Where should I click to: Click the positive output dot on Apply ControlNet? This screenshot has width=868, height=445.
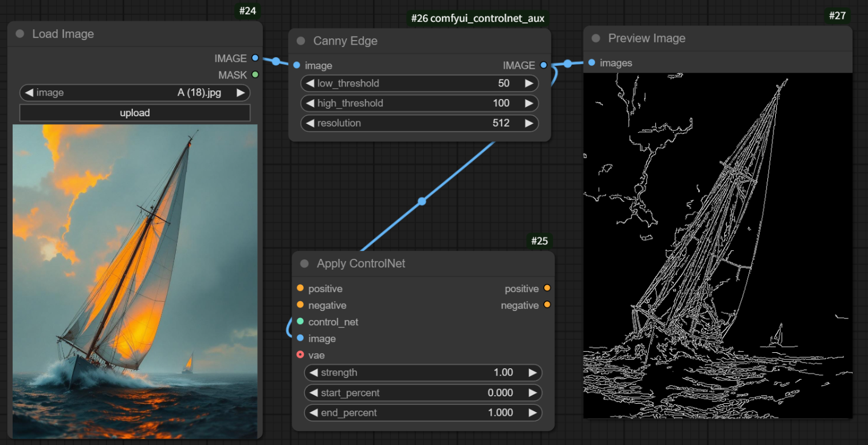tap(547, 288)
